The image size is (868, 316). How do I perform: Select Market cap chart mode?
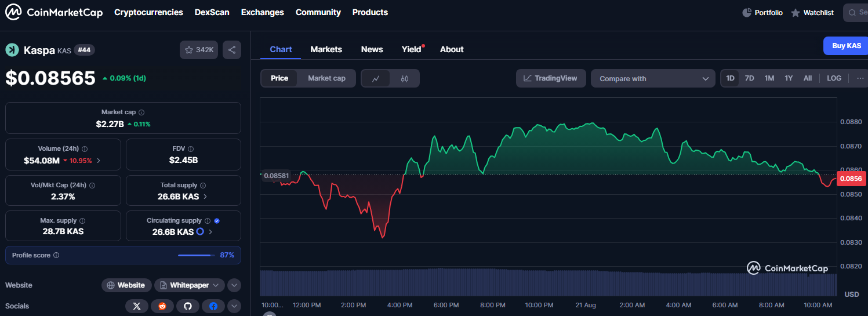click(326, 78)
